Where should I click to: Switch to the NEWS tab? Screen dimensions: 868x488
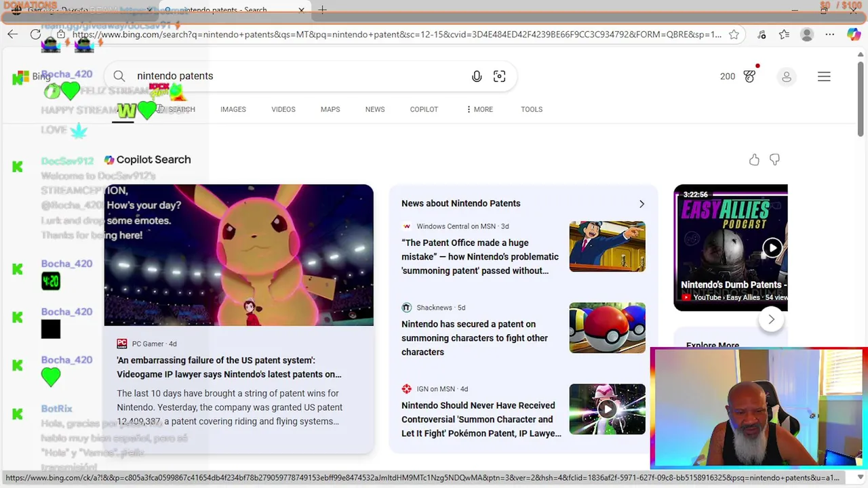[x=375, y=109]
